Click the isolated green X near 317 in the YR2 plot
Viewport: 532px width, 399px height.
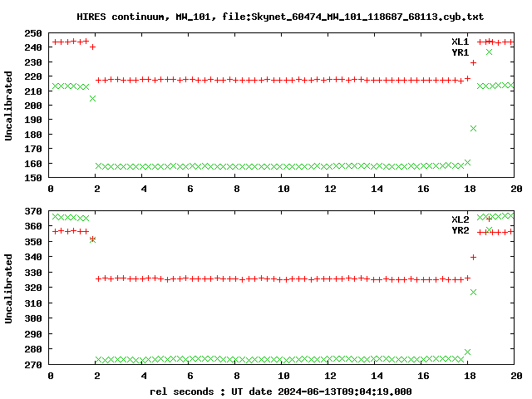pyautogui.click(x=473, y=292)
